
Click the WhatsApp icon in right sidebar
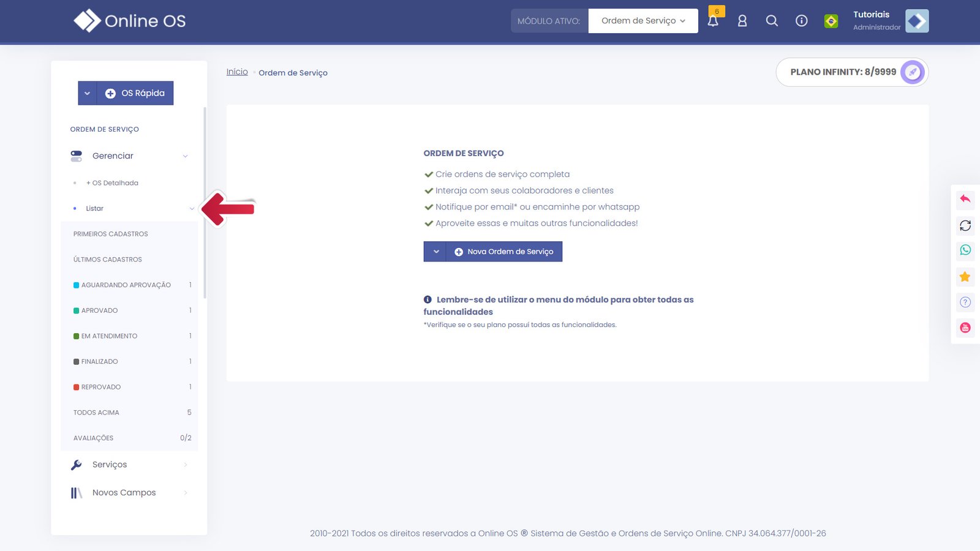(965, 250)
